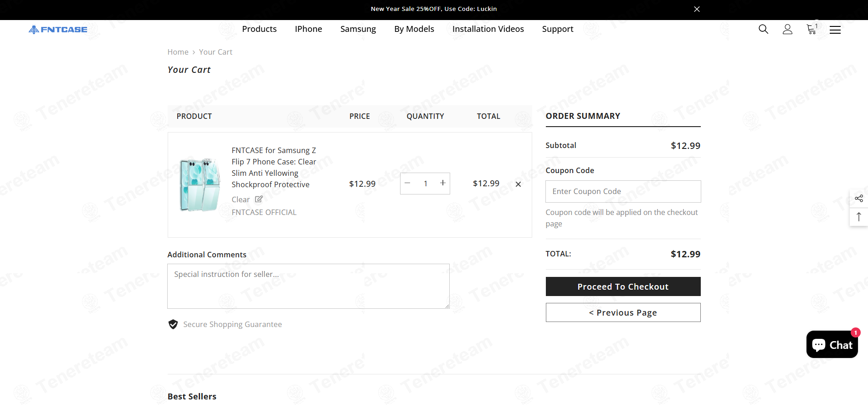Click the 'Best Sellers' heading
The height and width of the screenshot is (414, 868).
click(x=192, y=396)
